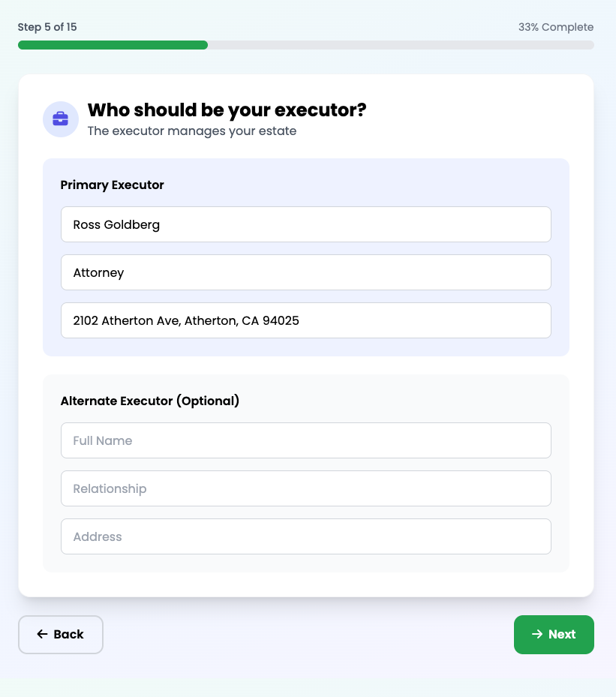Focus the alternate executor Full Name field
Screen dimensions: 616x697
click(305, 440)
